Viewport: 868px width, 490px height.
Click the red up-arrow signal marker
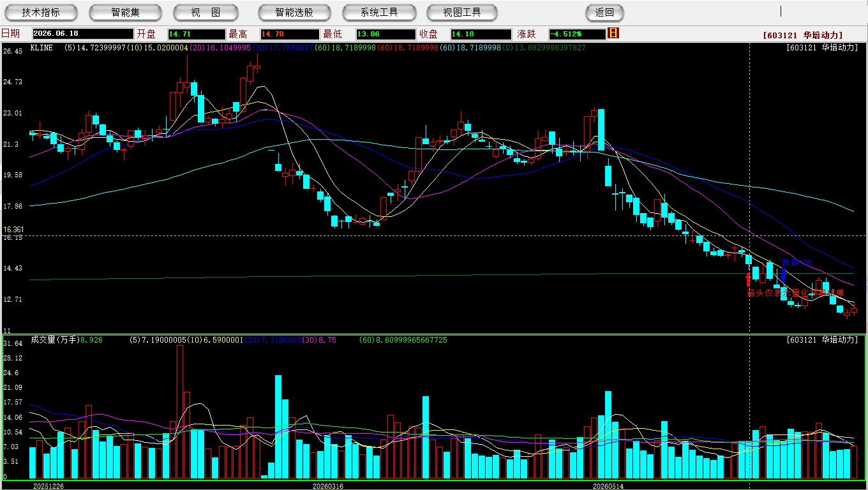[748, 279]
